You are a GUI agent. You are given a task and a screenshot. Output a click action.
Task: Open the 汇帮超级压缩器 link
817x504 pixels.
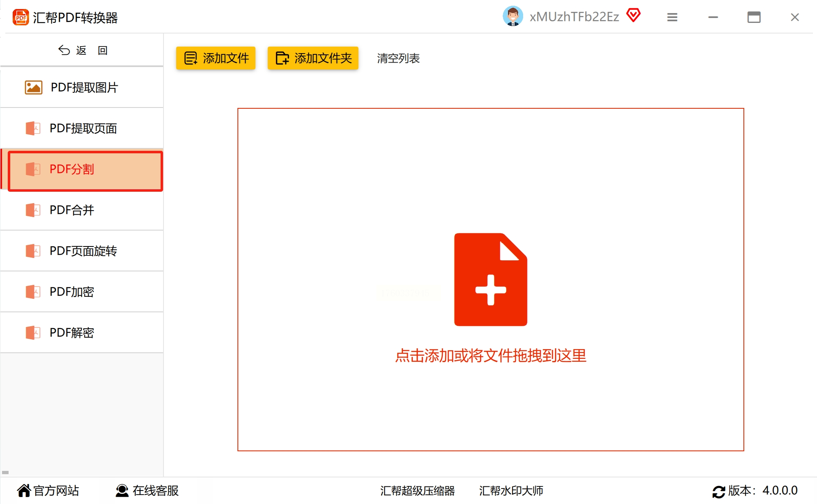pyautogui.click(x=417, y=491)
